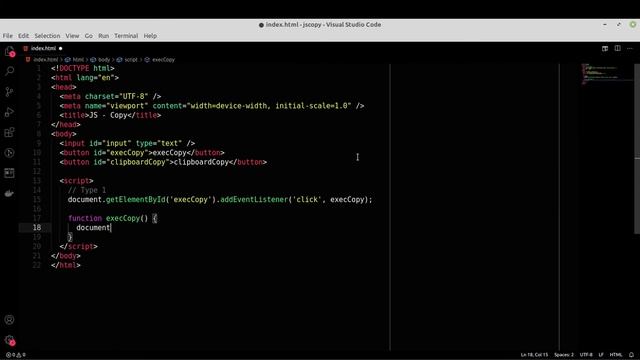
Task: Click LF end of line setting
Action: [x=601, y=355]
